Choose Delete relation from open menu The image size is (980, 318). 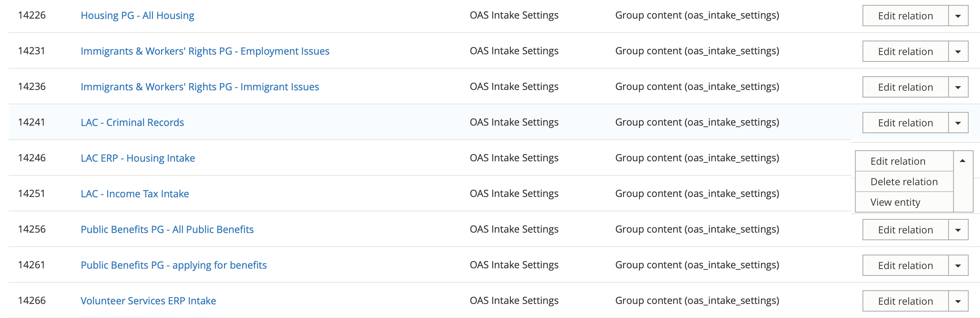[x=904, y=182]
